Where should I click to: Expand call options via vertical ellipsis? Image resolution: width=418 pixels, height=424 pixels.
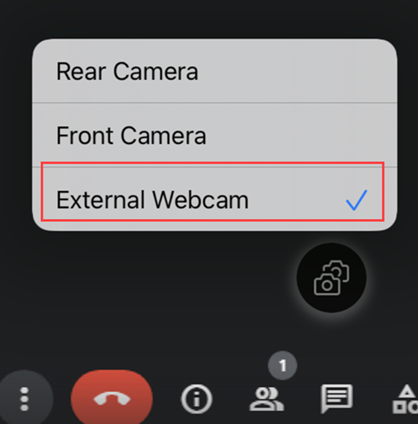coord(24,399)
